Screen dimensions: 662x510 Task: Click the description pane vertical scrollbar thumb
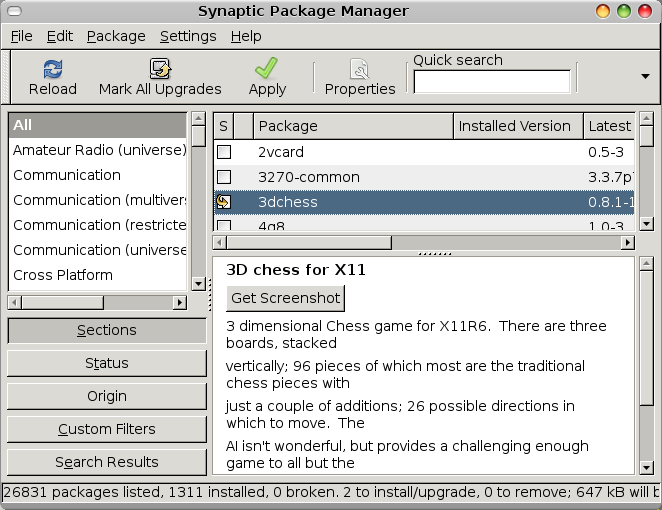[646, 339]
